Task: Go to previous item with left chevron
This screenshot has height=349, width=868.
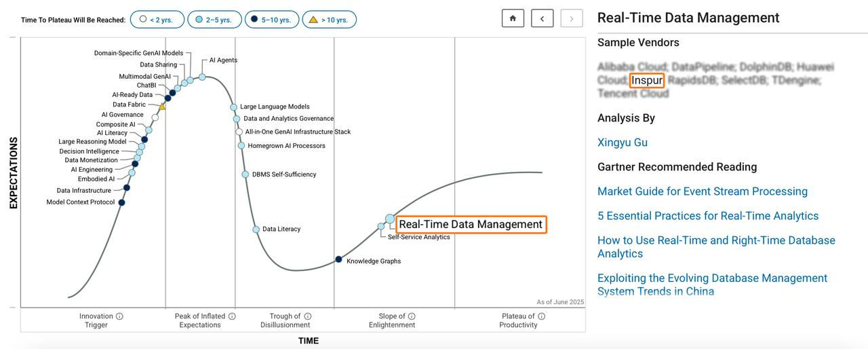Action: click(542, 19)
